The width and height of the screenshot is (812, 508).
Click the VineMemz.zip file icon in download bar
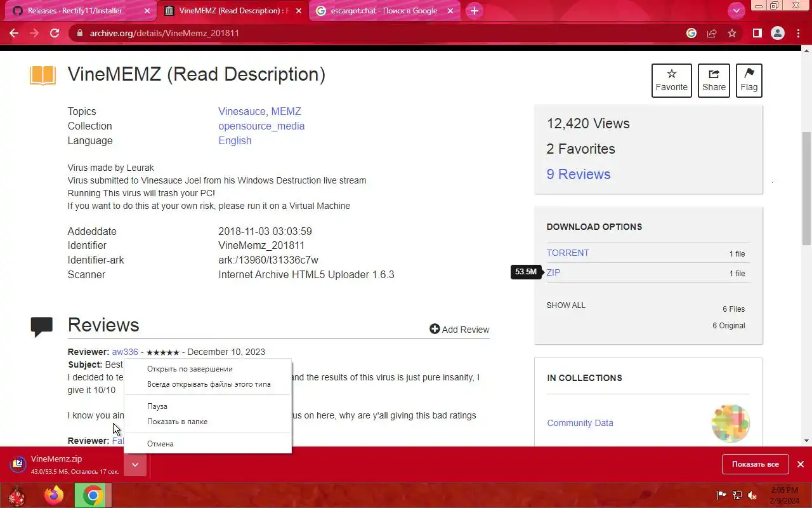point(18,464)
